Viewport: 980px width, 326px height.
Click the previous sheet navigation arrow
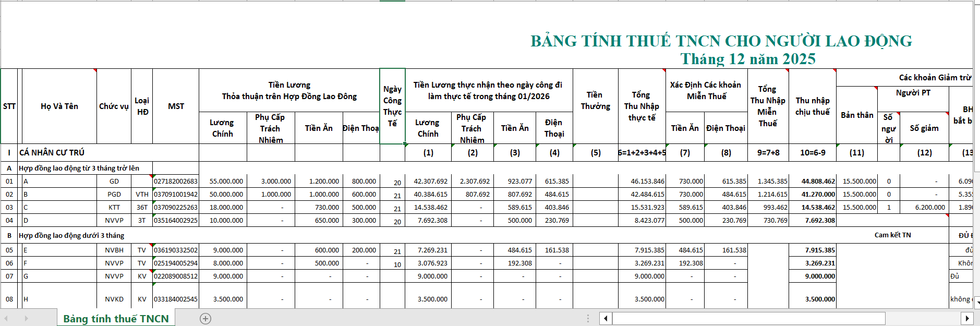pyautogui.click(x=6, y=318)
